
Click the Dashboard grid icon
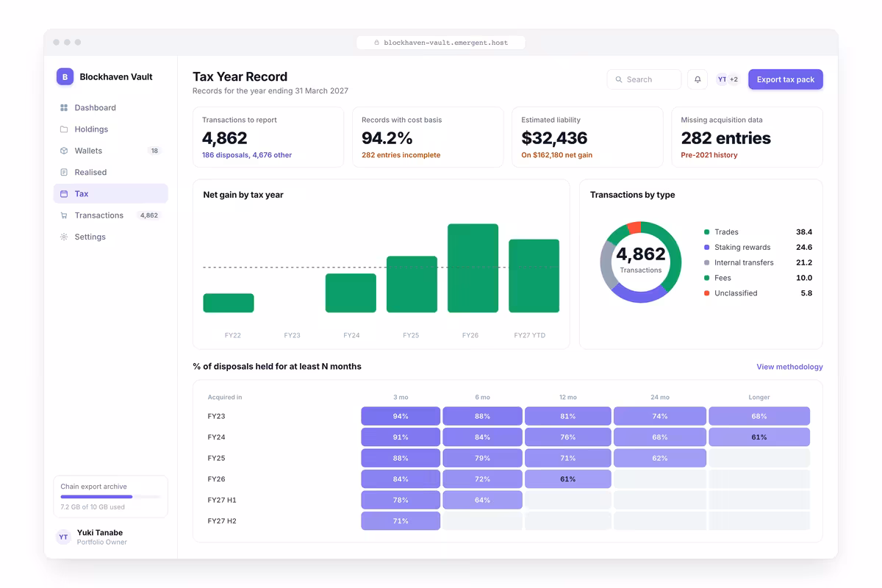pos(64,108)
